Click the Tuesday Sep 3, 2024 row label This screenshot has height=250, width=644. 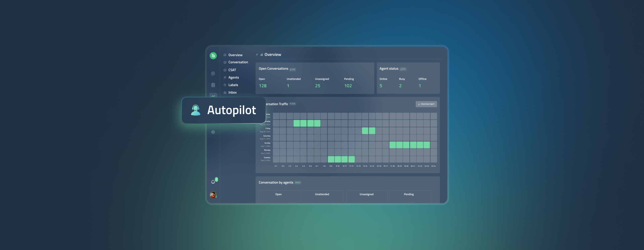pyautogui.click(x=266, y=159)
